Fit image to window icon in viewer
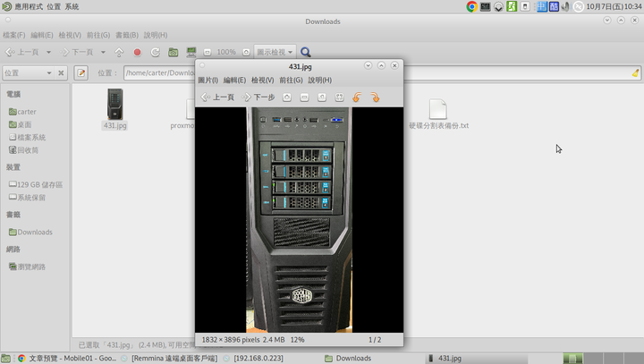 click(339, 97)
